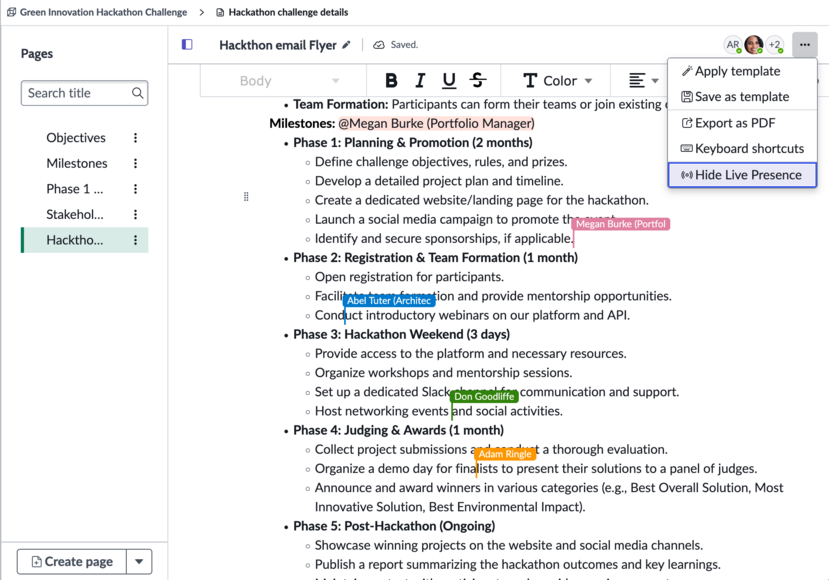Toggle Hide Live Presence option
This screenshot has height=580, width=829.
(x=742, y=175)
